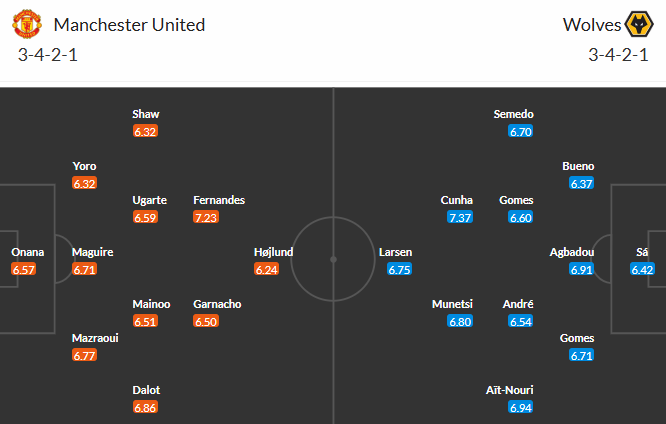The height and width of the screenshot is (424, 666).
Task: Select Fernandes' player name
Action: tap(219, 200)
